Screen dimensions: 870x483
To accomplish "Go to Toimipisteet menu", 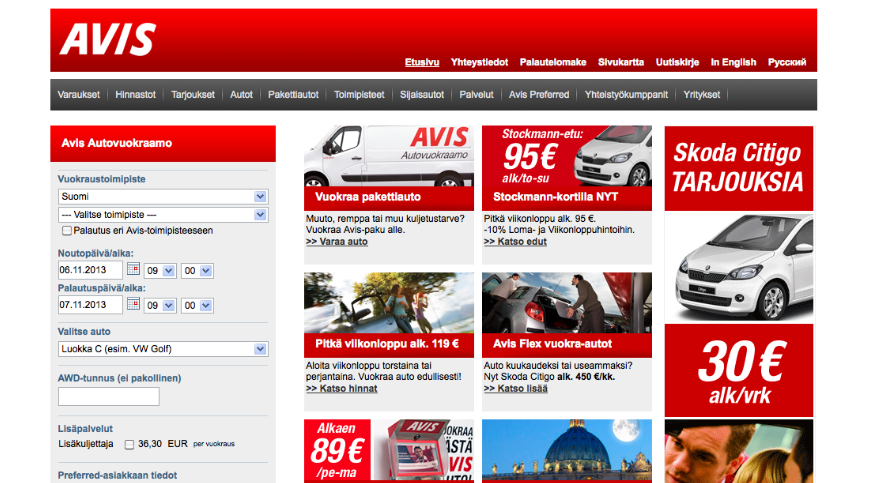I will (x=359, y=95).
